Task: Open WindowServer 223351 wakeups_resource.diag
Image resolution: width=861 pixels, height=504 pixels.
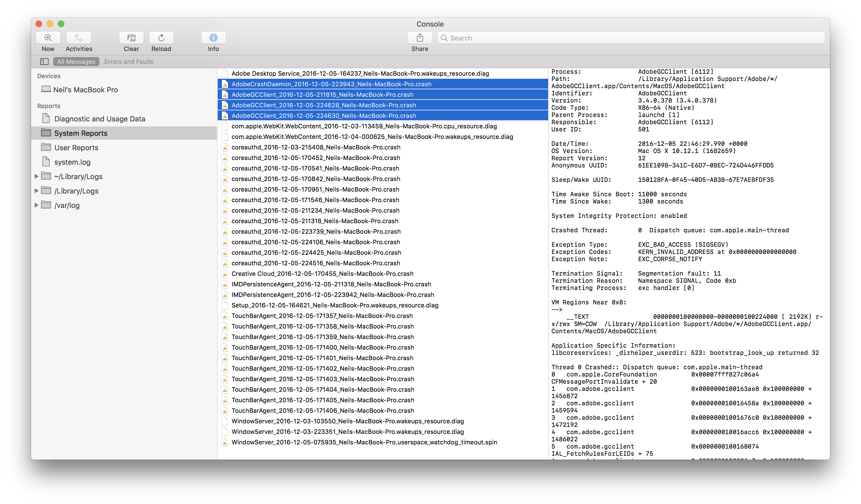Action: (x=383, y=432)
